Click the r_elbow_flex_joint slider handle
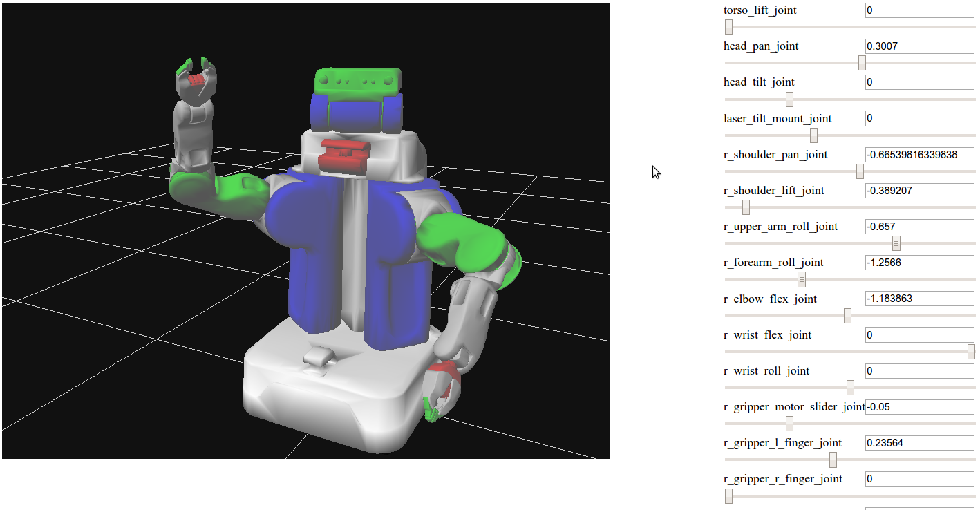The width and height of the screenshot is (980, 510). click(847, 316)
